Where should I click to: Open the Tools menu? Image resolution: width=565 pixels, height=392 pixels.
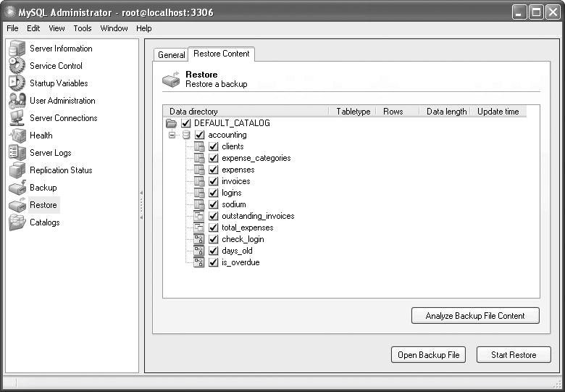(83, 28)
